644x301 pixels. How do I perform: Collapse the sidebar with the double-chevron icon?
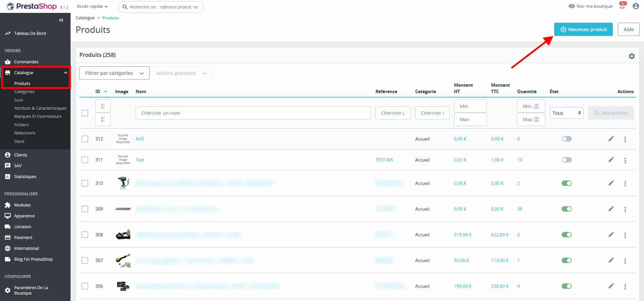pos(61,20)
